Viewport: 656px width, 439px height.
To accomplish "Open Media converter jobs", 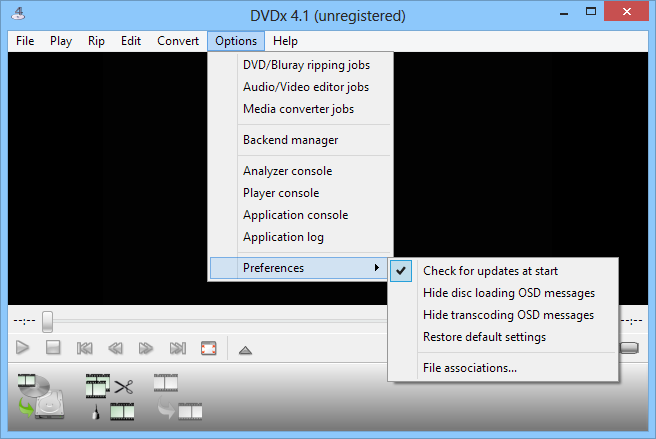I will coord(300,109).
